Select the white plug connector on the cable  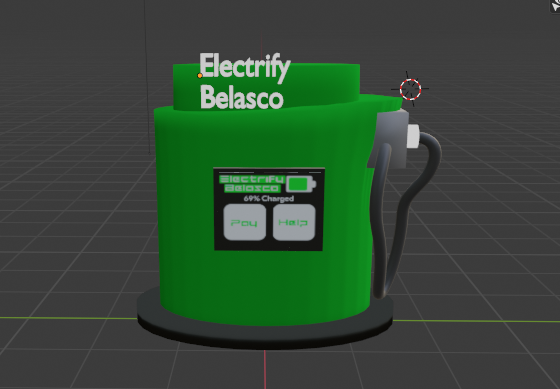point(413,136)
